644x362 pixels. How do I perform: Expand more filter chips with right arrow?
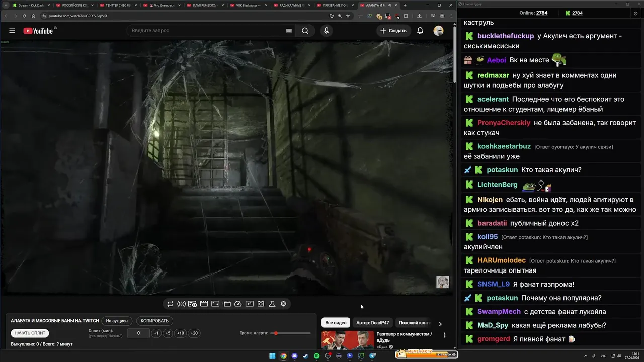coord(440,324)
